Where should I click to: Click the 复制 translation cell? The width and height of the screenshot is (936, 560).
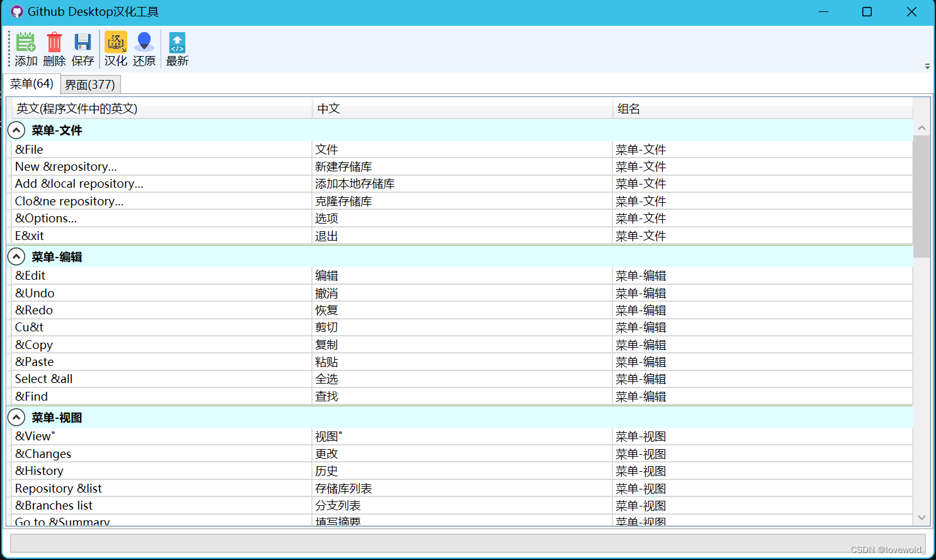coord(462,345)
